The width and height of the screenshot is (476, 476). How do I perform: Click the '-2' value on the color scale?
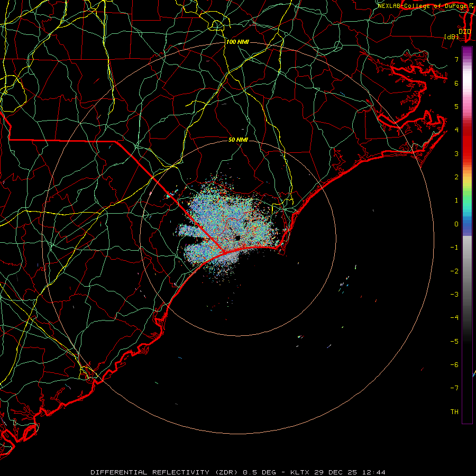click(x=454, y=271)
